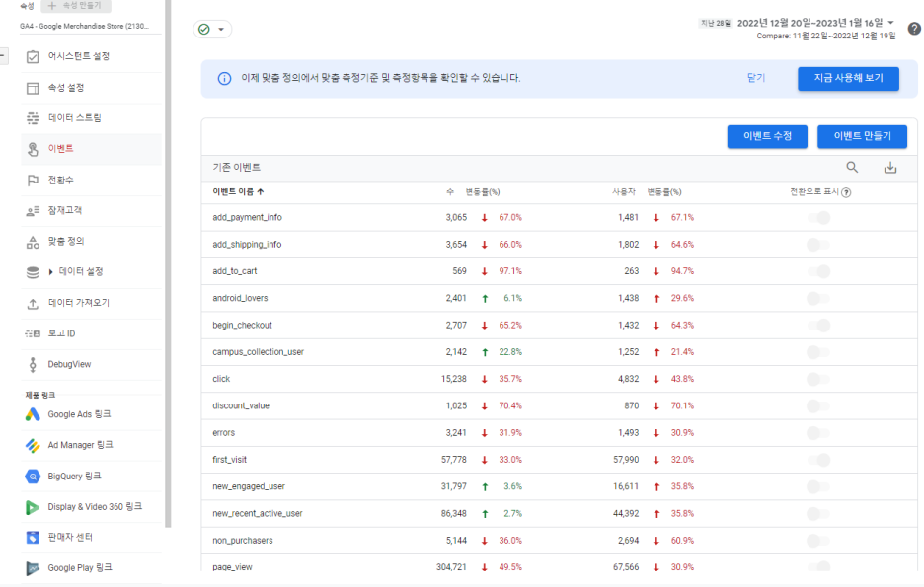Image resolution: width=924 pixels, height=587 pixels.
Task: Open the date range dropdown
Action: (891, 23)
